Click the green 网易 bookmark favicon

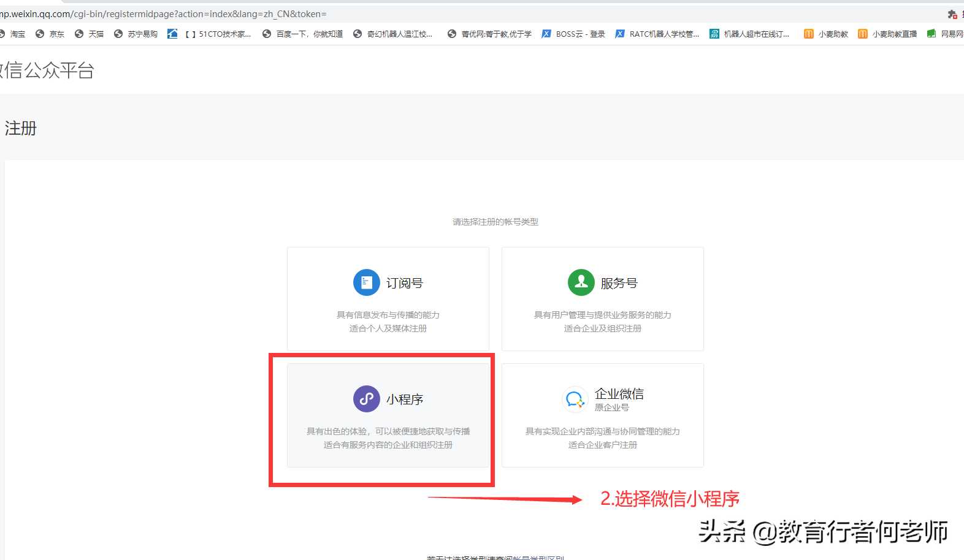pyautogui.click(x=931, y=34)
